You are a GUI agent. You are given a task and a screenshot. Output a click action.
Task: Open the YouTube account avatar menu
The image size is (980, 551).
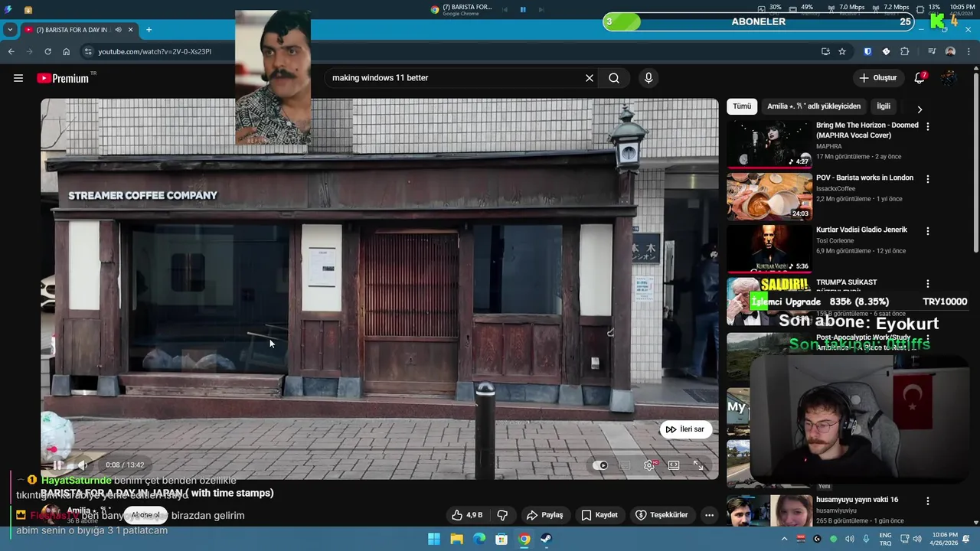tap(949, 78)
